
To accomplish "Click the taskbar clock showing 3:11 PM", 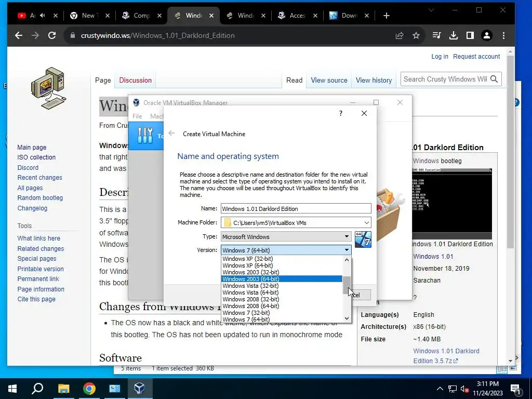I will pos(487,384).
